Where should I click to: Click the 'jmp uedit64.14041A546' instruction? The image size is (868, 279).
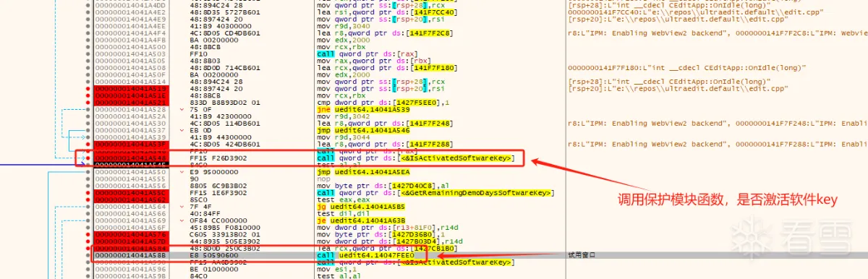coord(364,129)
